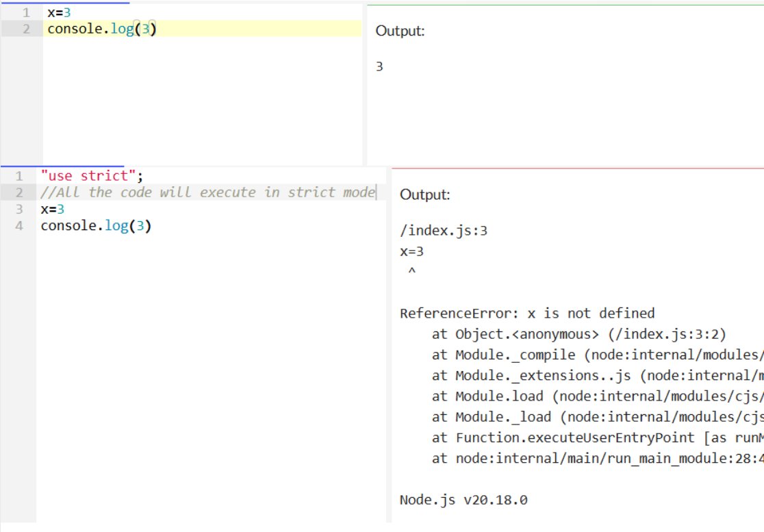Click the comment //All the code will execute in strict mode
This screenshot has height=532, width=764.
pos(208,192)
